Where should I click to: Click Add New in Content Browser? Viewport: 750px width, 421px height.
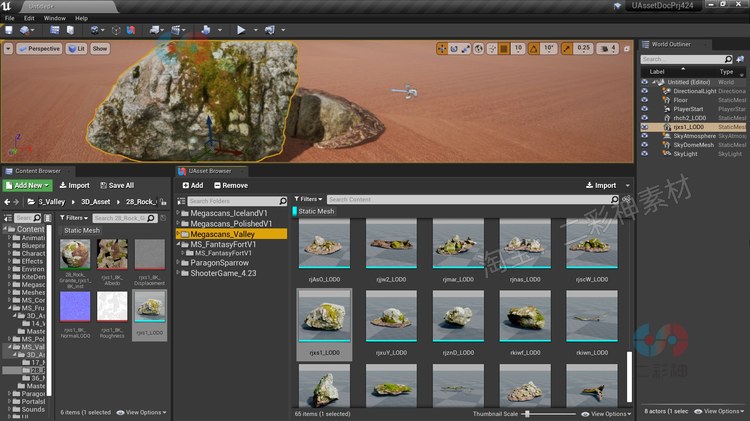pyautogui.click(x=27, y=185)
